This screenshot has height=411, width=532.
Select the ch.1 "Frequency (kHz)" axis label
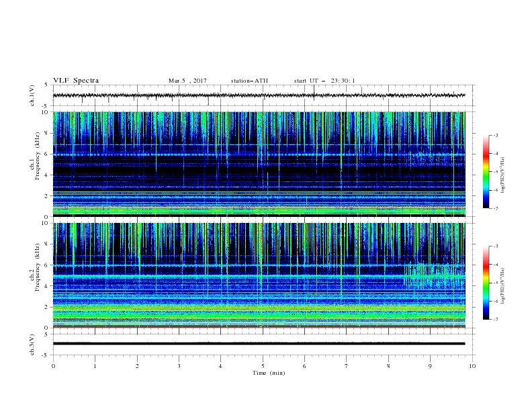coord(38,156)
